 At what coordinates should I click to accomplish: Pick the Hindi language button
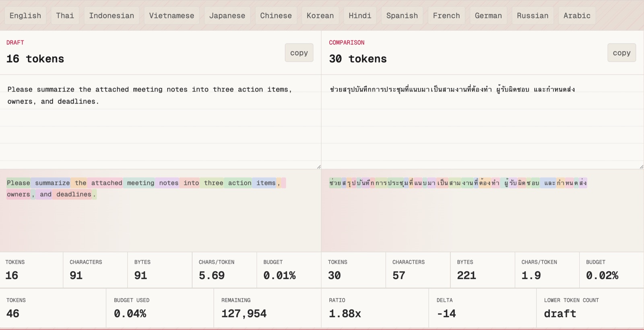pyautogui.click(x=360, y=16)
